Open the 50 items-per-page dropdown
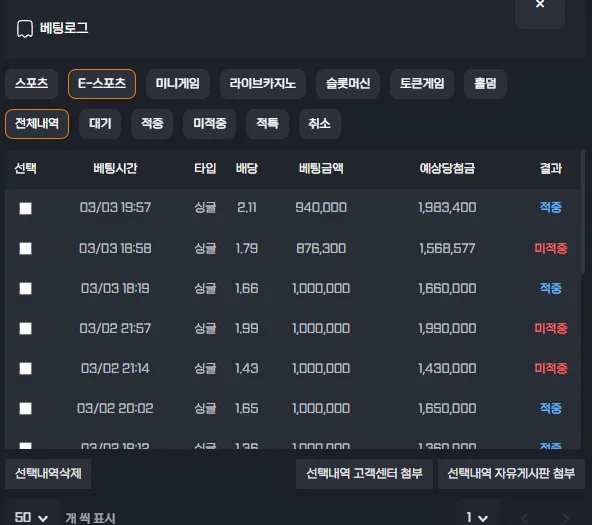The image size is (592, 525). 32,517
